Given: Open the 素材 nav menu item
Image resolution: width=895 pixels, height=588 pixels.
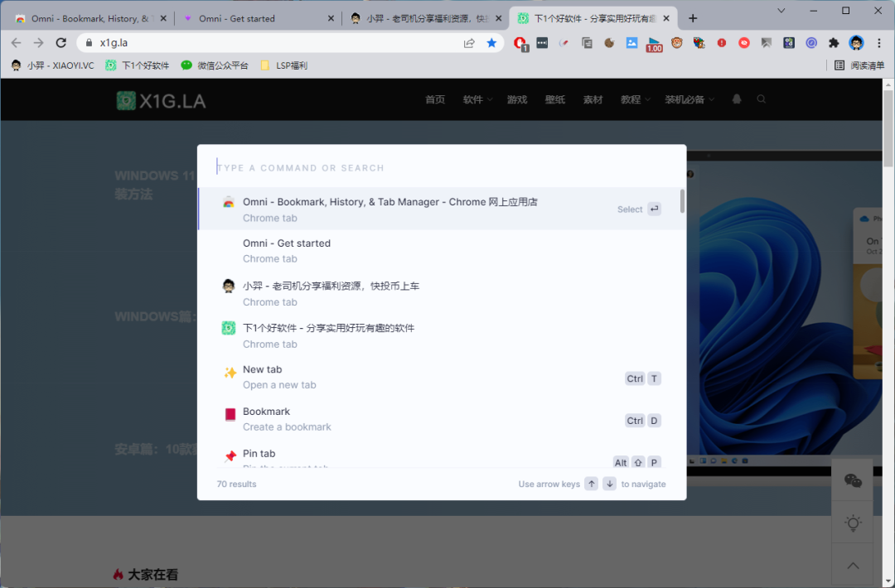Looking at the screenshot, I should tap(593, 100).
